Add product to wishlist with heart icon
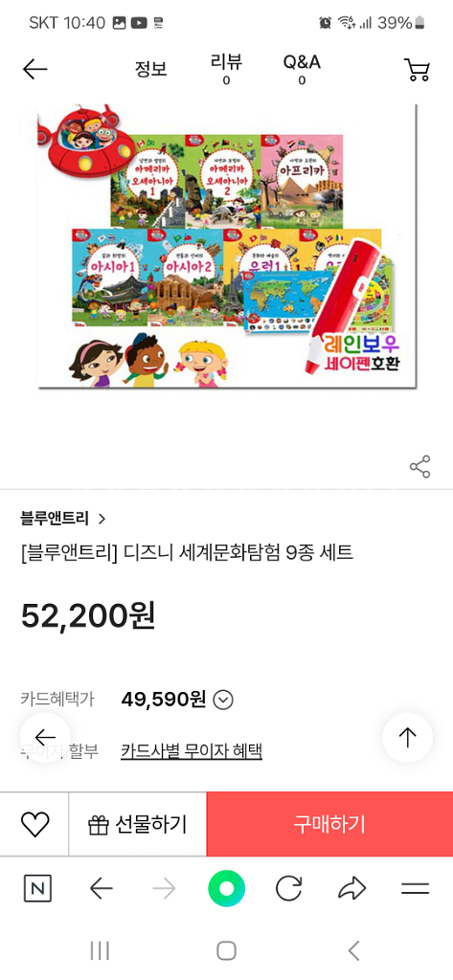 click(x=35, y=824)
